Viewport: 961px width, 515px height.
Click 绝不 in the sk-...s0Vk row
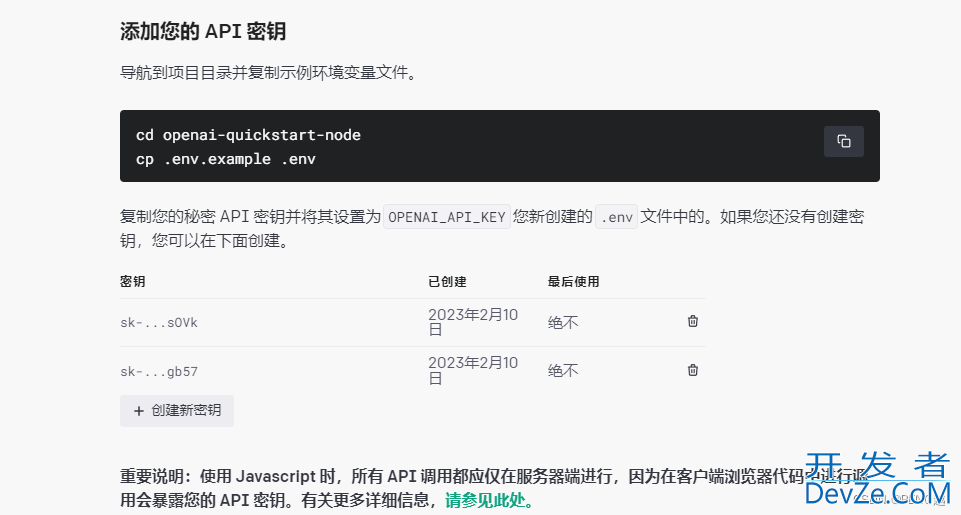click(x=563, y=322)
